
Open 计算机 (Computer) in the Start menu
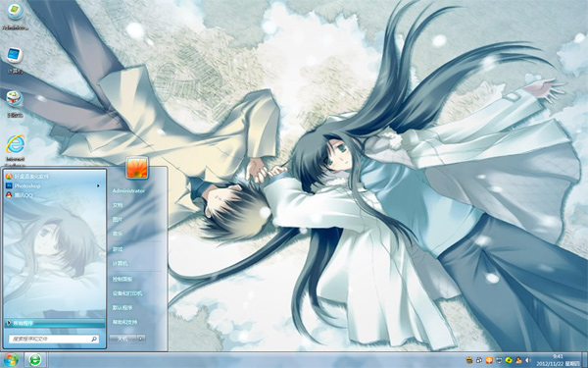click(x=120, y=264)
